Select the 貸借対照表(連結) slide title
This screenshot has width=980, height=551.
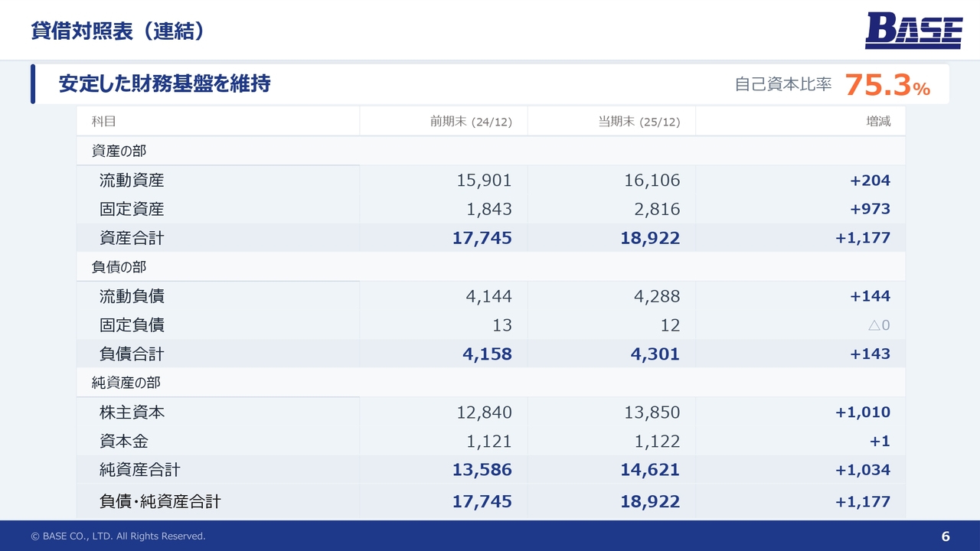click(x=118, y=31)
